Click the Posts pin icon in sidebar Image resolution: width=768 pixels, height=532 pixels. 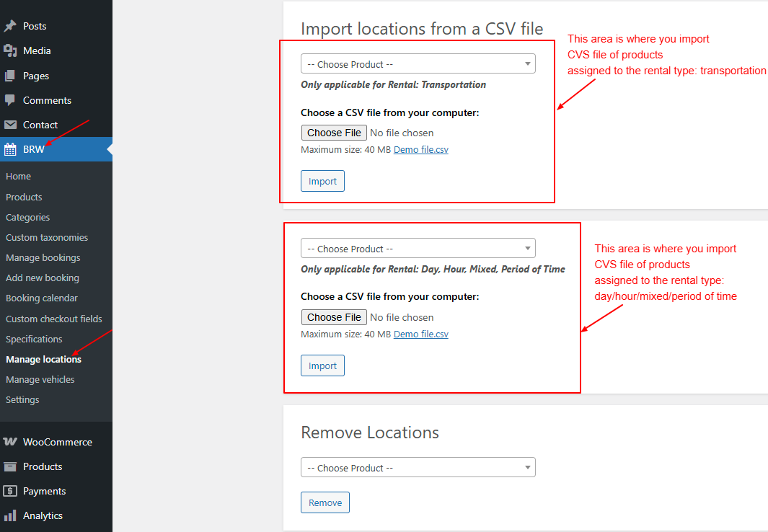pyautogui.click(x=10, y=26)
